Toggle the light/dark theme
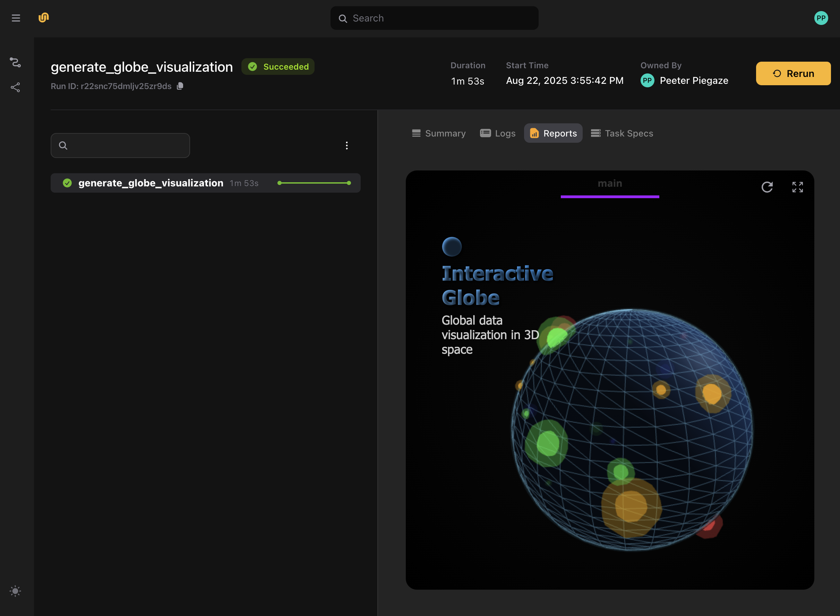This screenshot has height=616, width=840. [x=15, y=591]
